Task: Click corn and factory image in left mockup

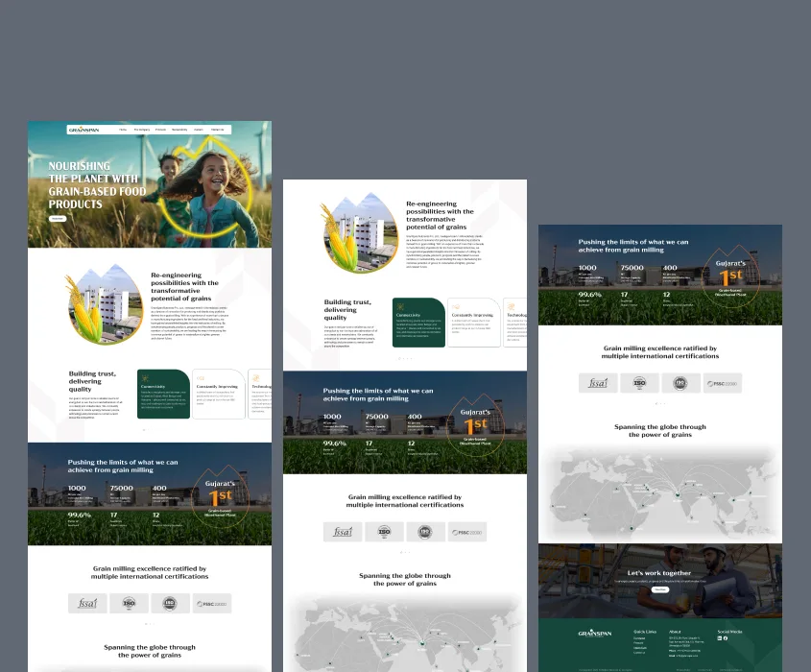Action: pyautogui.click(x=104, y=304)
